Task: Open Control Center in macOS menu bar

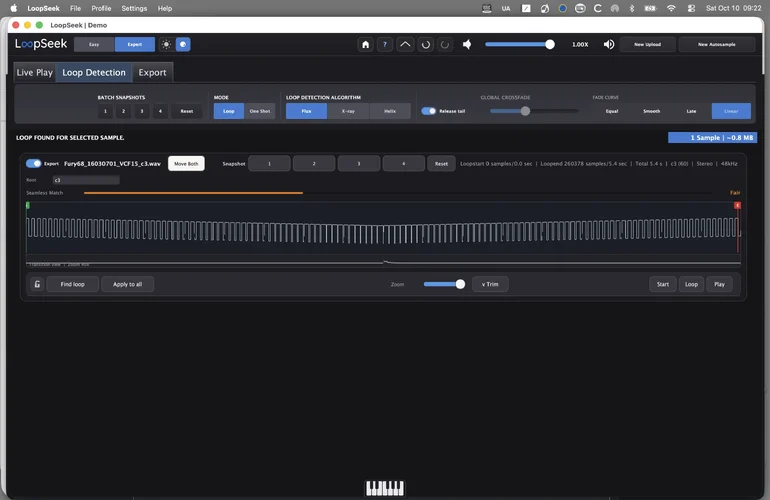Action: 691,8
